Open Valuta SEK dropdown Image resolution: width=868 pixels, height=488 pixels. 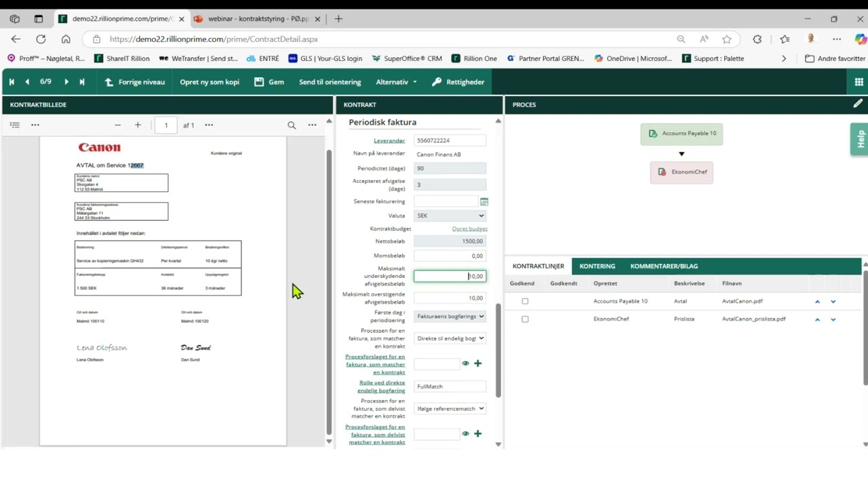tap(450, 216)
